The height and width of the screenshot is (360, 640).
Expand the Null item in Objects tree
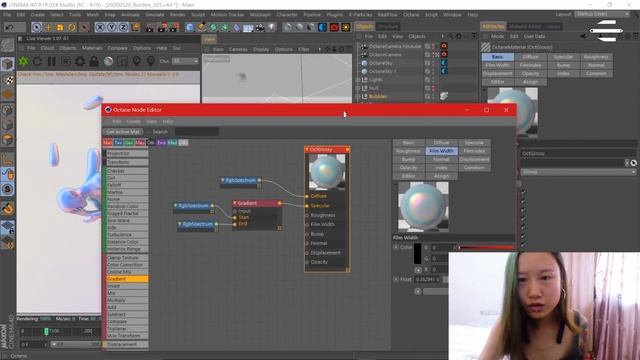358,88
